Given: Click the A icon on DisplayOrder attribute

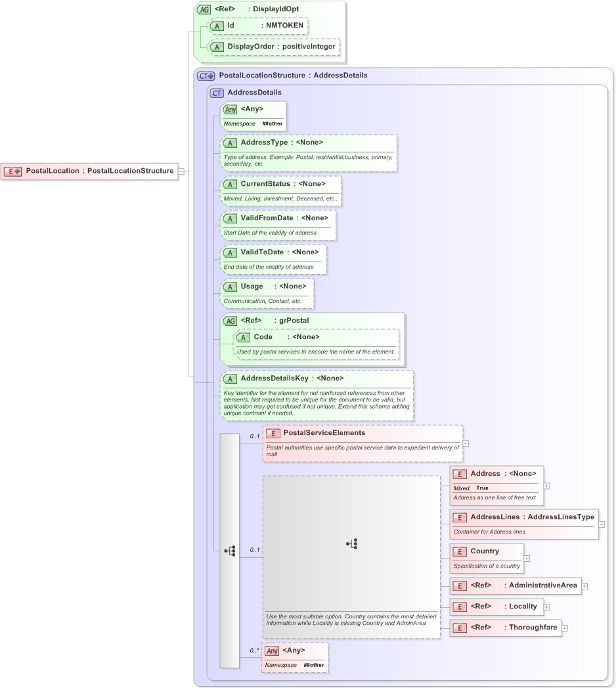Looking at the screenshot, I should [217, 47].
